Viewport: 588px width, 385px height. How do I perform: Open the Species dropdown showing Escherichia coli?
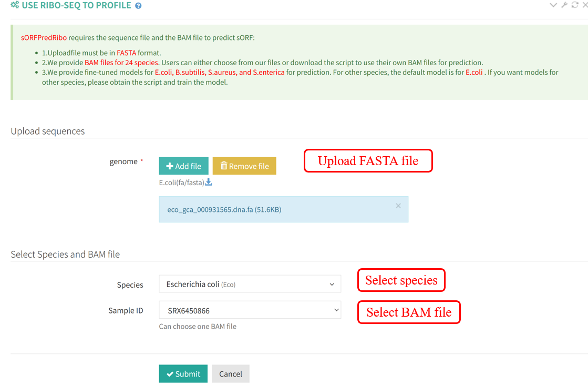tap(250, 284)
